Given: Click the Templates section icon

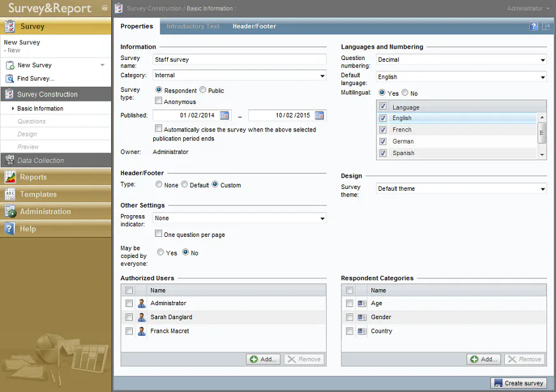Looking at the screenshot, I should [x=10, y=194].
